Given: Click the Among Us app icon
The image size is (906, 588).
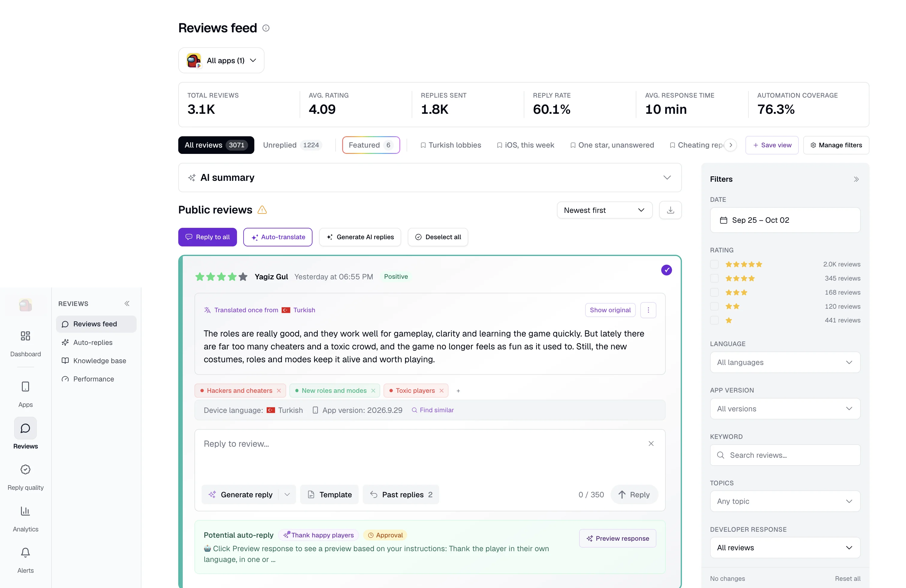Looking at the screenshot, I should click(x=194, y=60).
